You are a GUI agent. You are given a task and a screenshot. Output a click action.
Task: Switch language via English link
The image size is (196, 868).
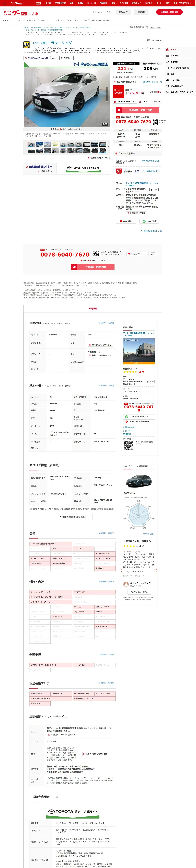pos(98,12)
